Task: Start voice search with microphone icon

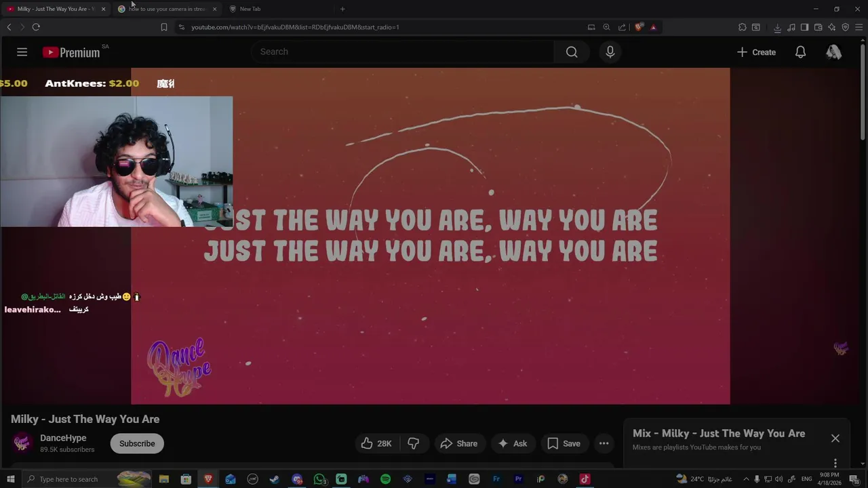Action: (x=610, y=52)
